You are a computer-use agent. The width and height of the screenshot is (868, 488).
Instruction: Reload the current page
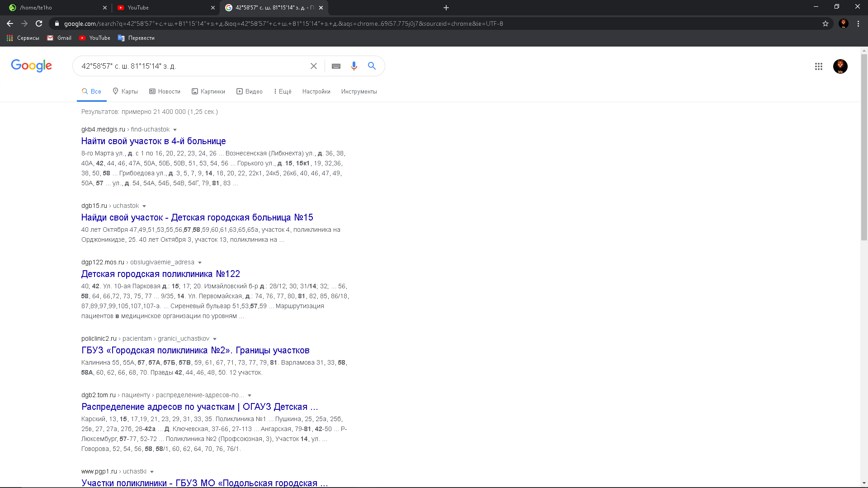(x=39, y=23)
